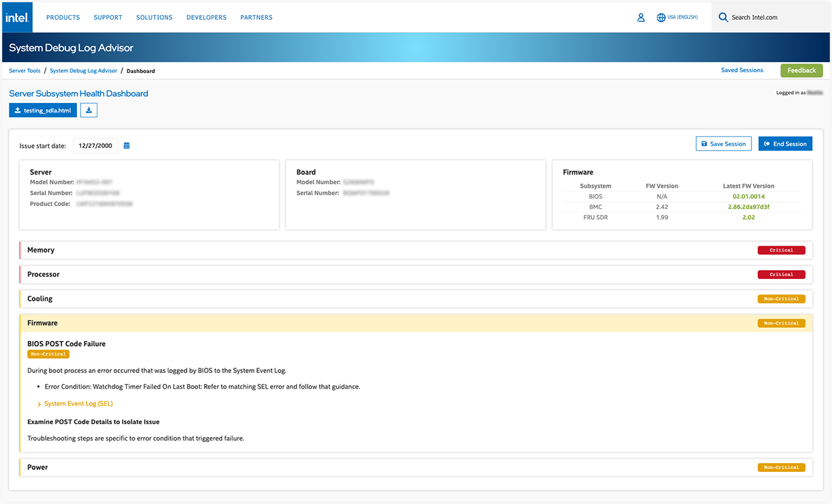Click the Issue start date field
Screen dimensions: 832x504
(x=95, y=145)
